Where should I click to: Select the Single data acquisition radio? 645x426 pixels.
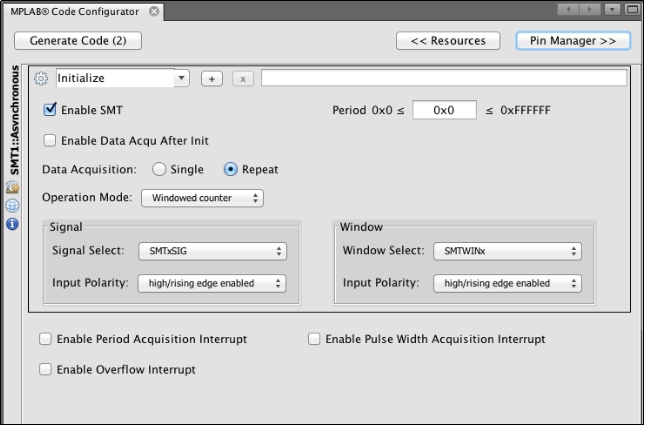(x=159, y=169)
